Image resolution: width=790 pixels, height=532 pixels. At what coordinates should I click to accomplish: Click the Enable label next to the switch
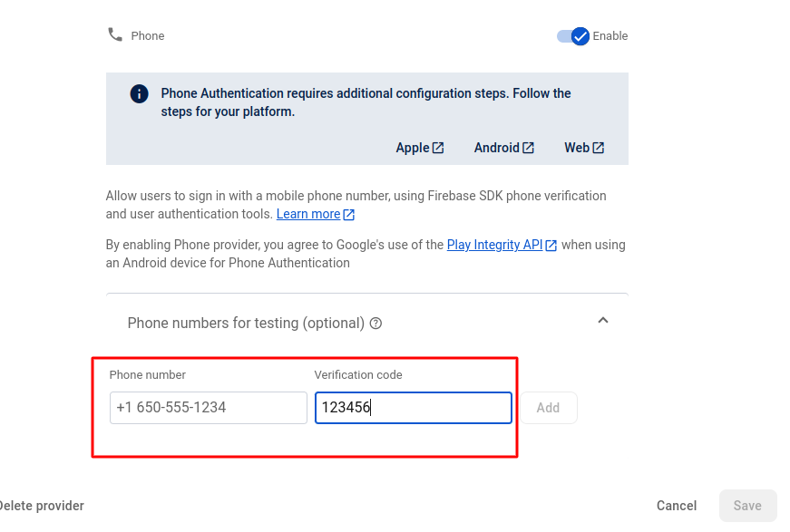[x=611, y=35]
